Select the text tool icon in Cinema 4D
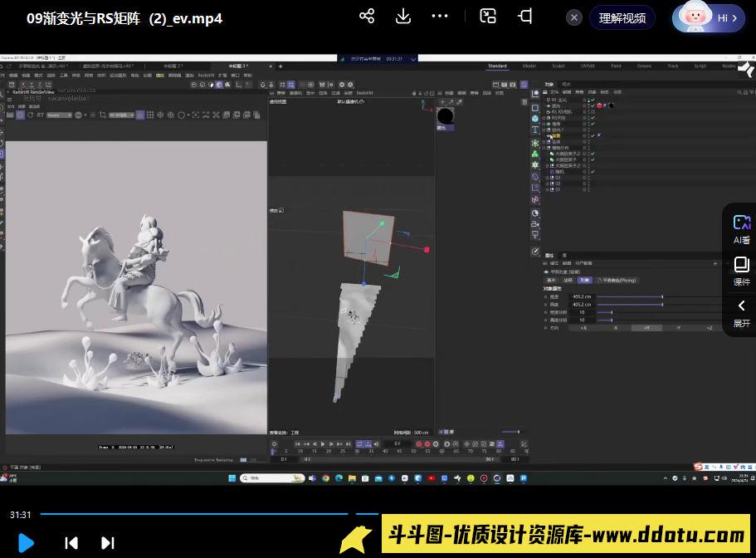This screenshot has height=558, width=756. [x=535, y=130]
